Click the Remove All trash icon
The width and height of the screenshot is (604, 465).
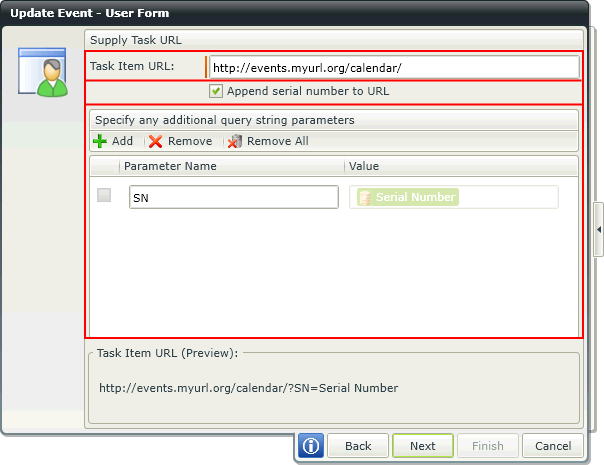click(235, 141)
